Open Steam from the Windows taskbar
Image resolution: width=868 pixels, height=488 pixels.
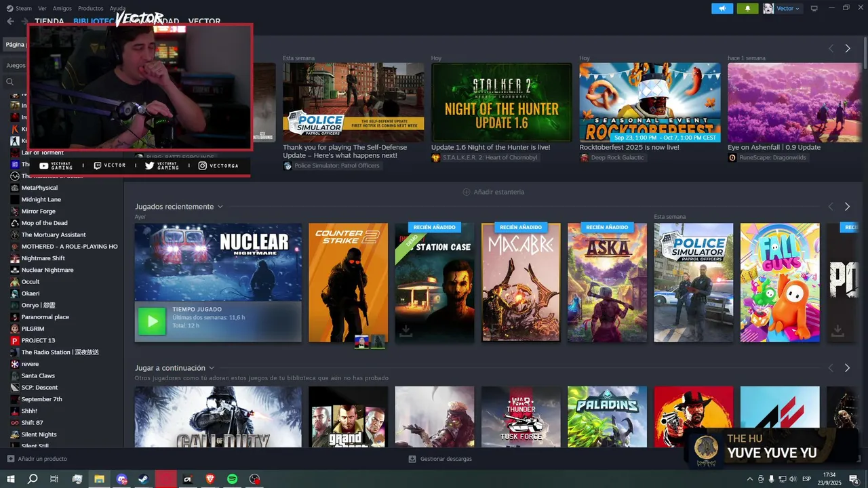point(144,479)
